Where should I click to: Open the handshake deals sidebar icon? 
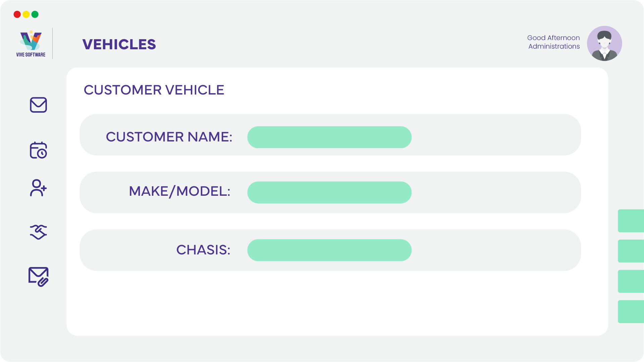(38, 232)
